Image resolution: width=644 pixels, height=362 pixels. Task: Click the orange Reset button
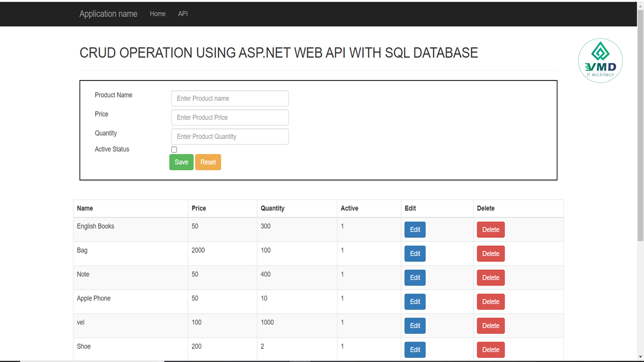pyautogui.click(x=208, y=162)
